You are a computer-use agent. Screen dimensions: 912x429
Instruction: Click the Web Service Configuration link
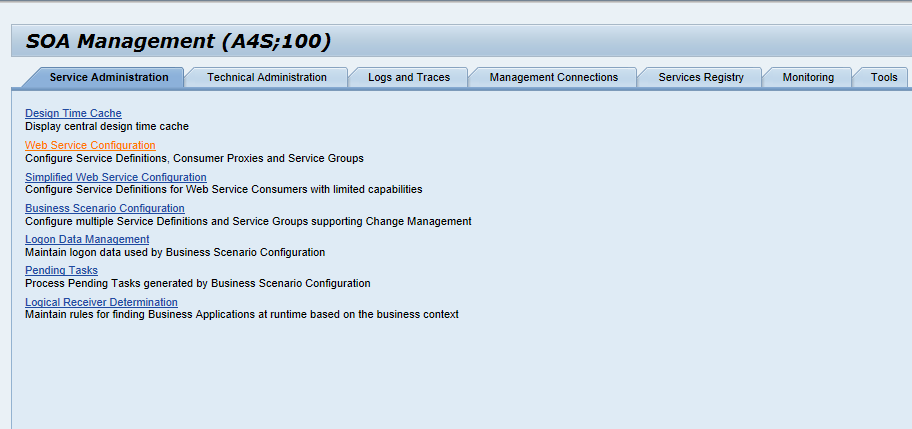90,146
